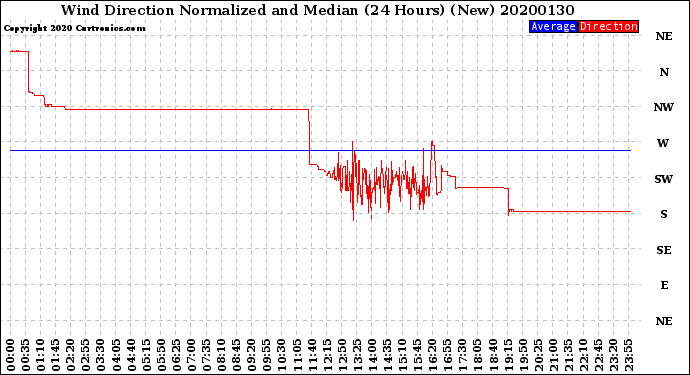Click the red Direction legend label
690x375 pixels.
pyautogui.click(x=608, y=26)
